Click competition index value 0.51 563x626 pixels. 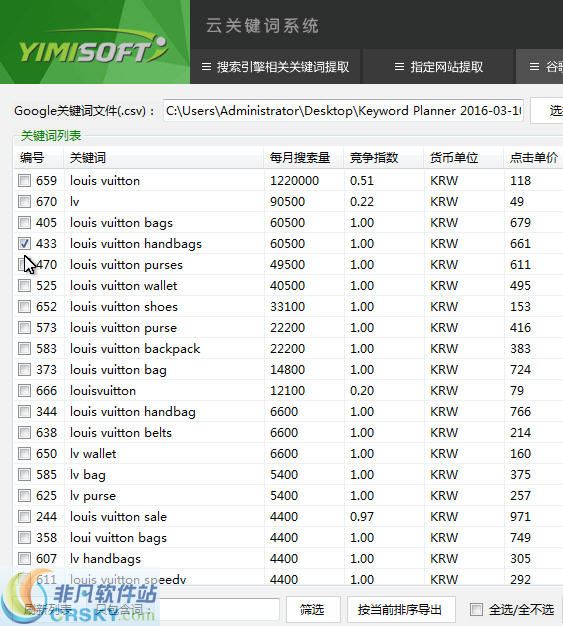coord(362,180)
